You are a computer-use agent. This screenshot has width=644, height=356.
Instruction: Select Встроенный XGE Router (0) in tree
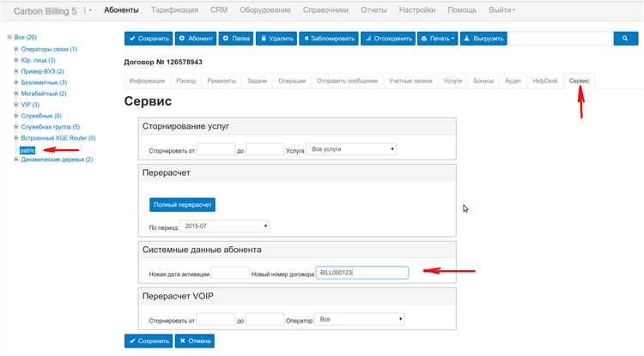click(58, 138)
